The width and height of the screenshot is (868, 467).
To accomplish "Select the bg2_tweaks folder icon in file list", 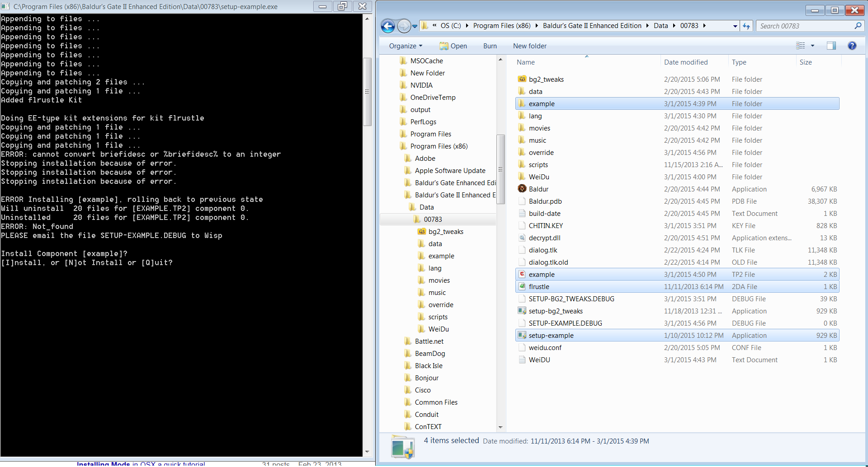I will point(522,79).
